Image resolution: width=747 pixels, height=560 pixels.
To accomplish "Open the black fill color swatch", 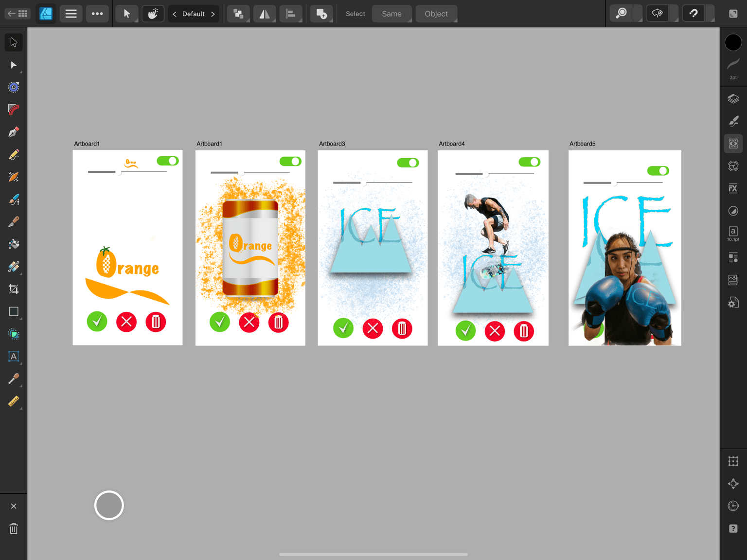I will pos(733,42).
